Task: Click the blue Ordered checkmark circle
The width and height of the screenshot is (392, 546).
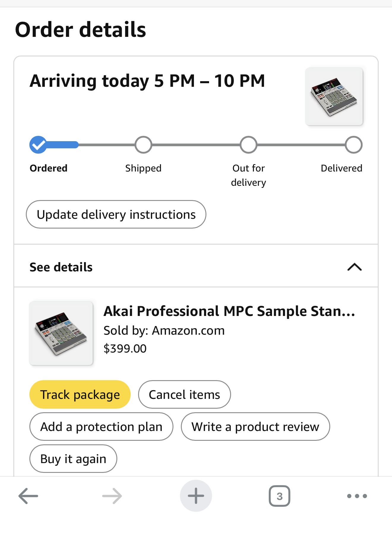Action: point(38,145)
